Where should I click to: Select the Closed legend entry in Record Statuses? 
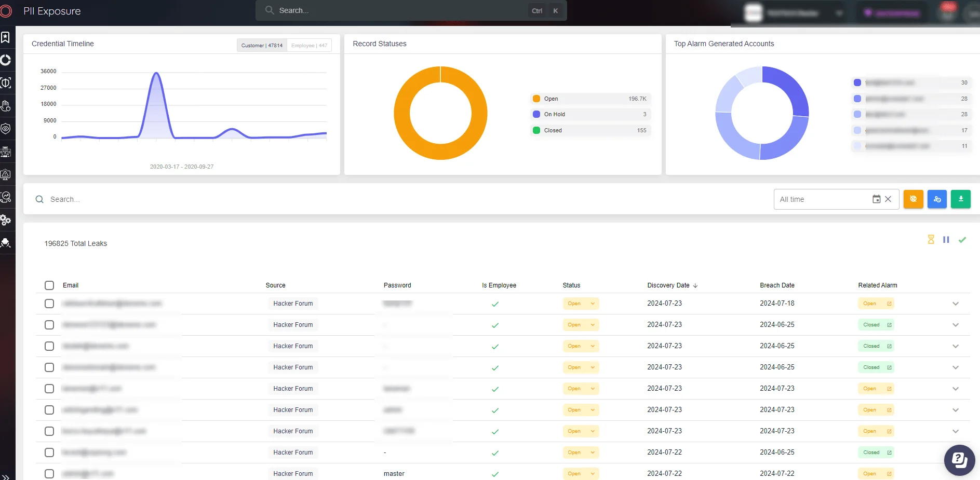coord(590,130)
